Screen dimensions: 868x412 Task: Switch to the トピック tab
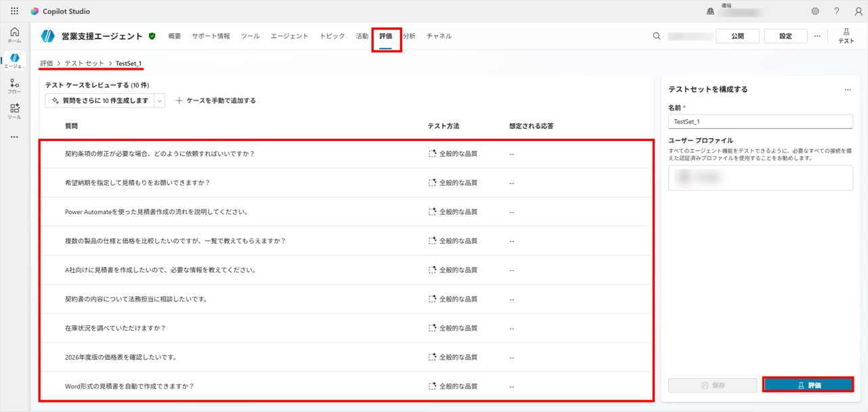[x=332, y=36]
